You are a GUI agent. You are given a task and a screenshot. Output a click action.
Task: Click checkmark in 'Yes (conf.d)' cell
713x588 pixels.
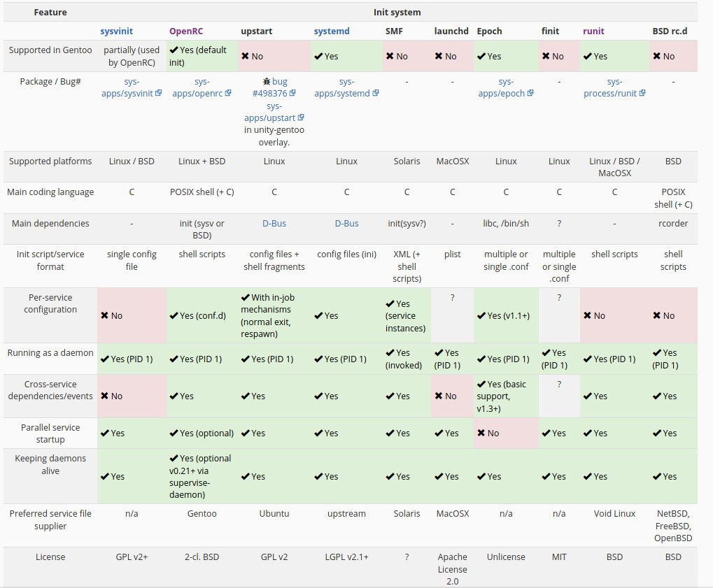[x=174, y=315]
